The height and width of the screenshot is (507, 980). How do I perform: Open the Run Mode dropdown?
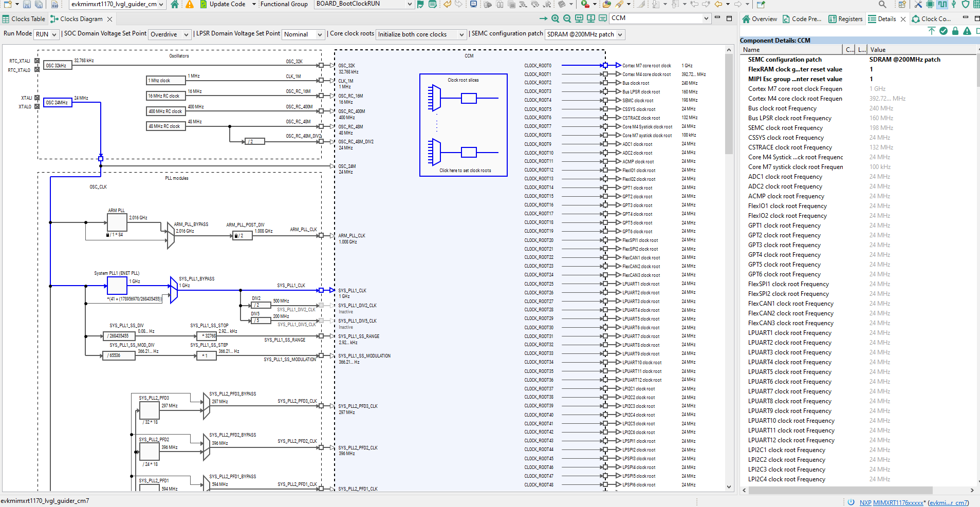coord(45,34)
